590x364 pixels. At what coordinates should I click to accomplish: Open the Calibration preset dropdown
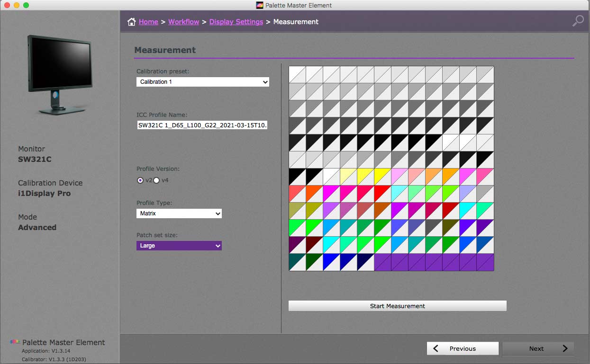coord(203,82)
